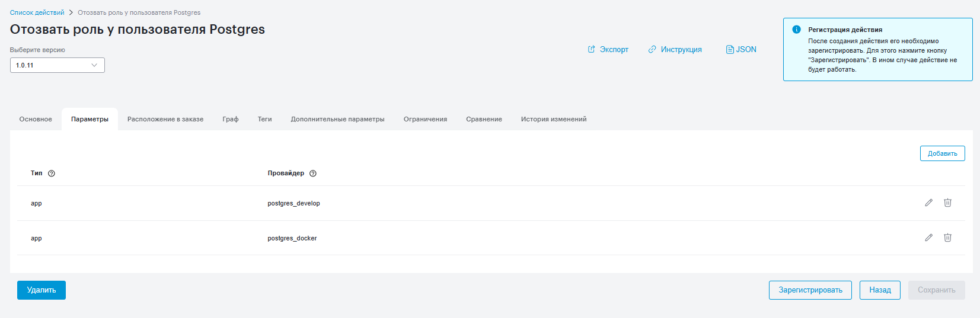Open the Инструкция link
The height and width of the screenshot is (318, 980).
(675, 50)
